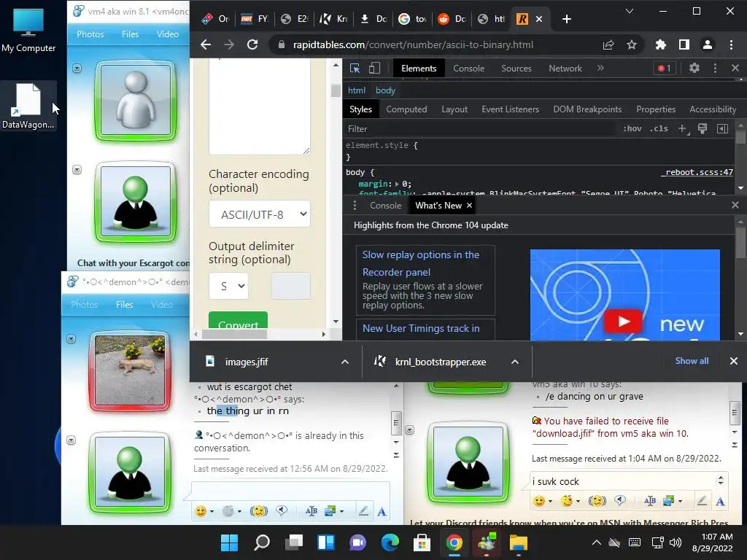Add new style rule plus icon
The height and width of the screenshot is (560, 747).
[683, 128]
